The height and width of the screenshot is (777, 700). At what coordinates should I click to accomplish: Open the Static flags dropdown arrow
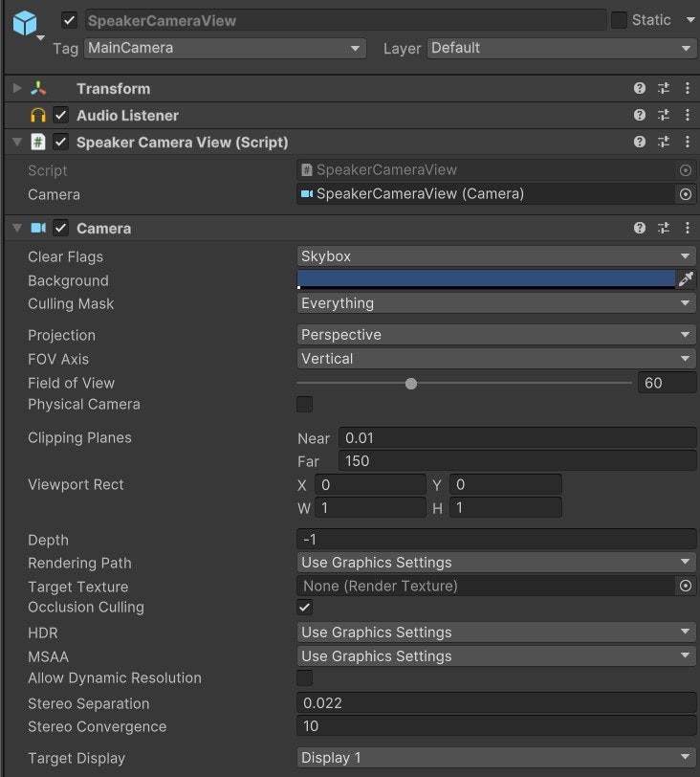[x=690, y=20]
